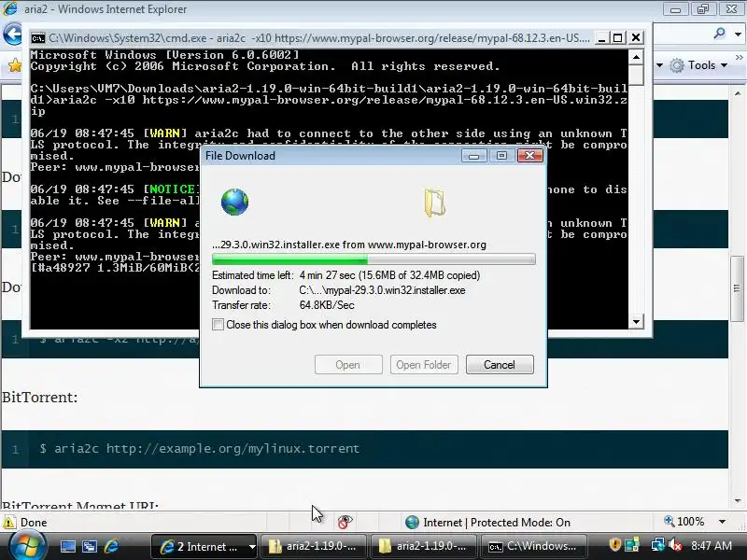747x560 pixels.
Task: Click the security shield tray icon
Action: coord(615,545)
